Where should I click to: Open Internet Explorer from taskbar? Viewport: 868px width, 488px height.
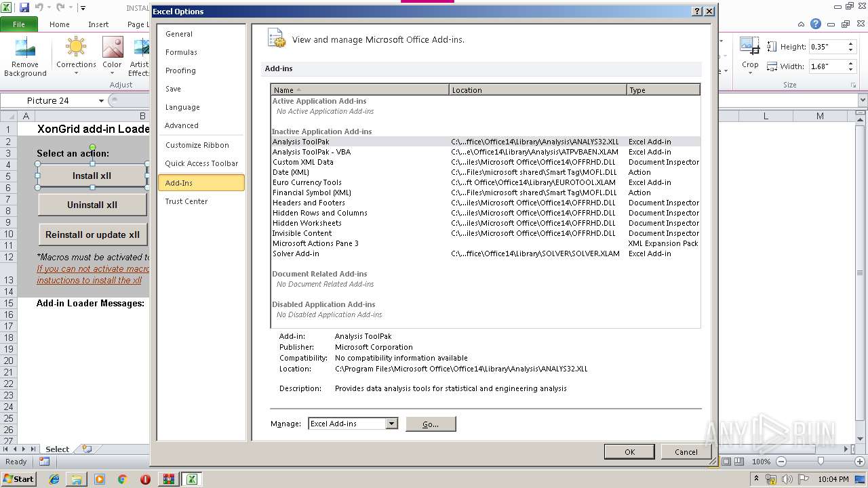54,479
